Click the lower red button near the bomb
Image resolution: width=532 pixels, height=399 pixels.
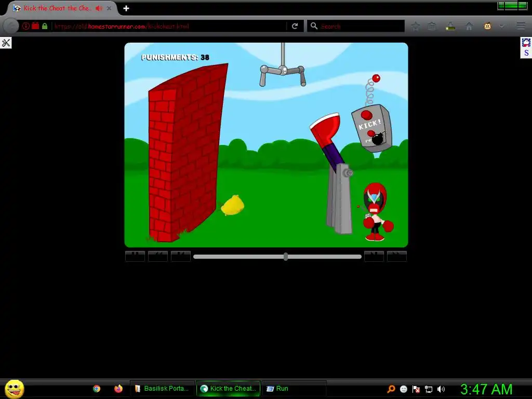[x=371, y=134]
